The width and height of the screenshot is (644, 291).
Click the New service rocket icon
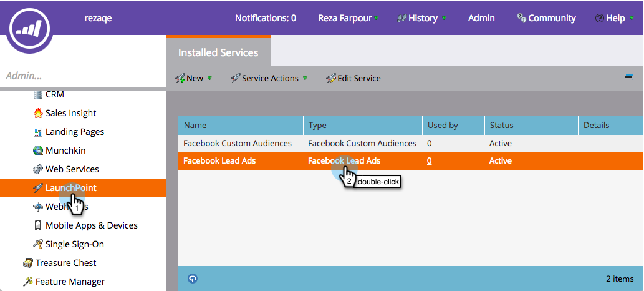180,78
